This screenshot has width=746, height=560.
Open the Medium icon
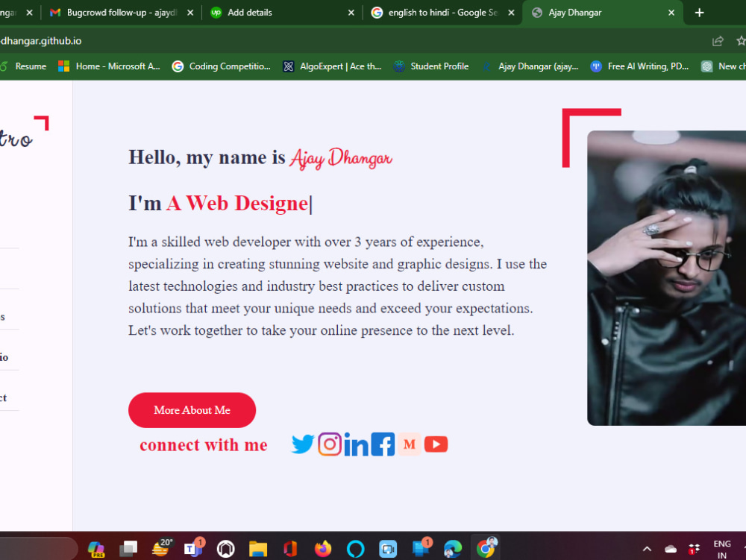point(409,444)
